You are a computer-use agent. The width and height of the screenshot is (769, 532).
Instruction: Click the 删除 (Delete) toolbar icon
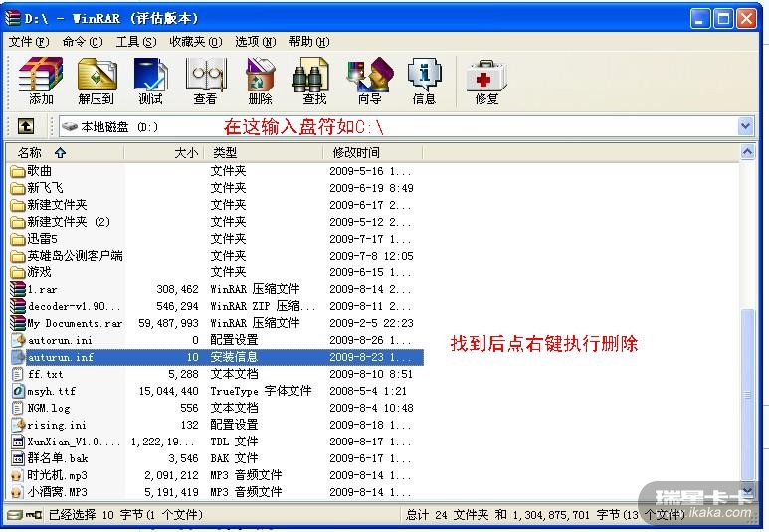(260, 81)
